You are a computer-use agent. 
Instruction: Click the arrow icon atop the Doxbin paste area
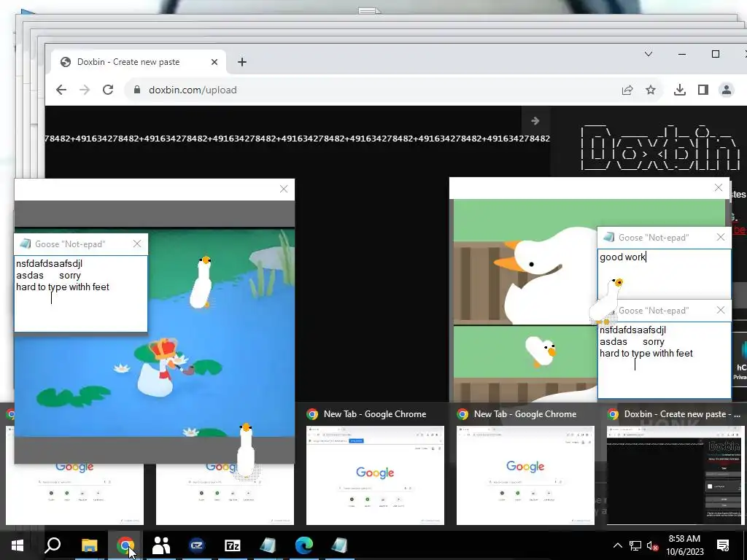[x=535, y=121]
